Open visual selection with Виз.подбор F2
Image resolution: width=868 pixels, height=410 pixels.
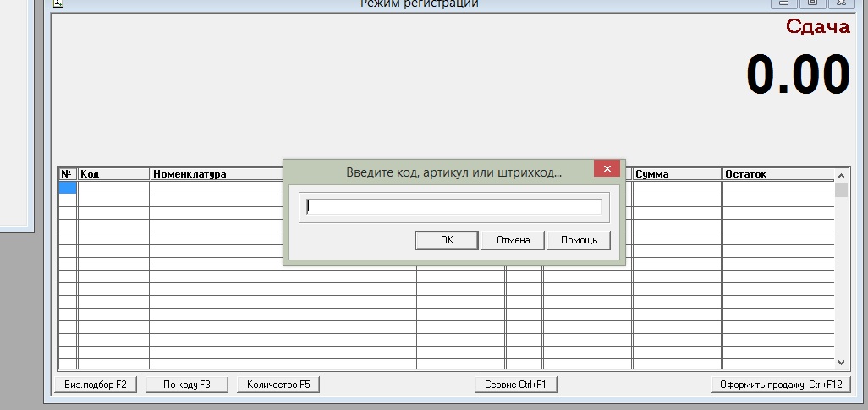point(96,385)
